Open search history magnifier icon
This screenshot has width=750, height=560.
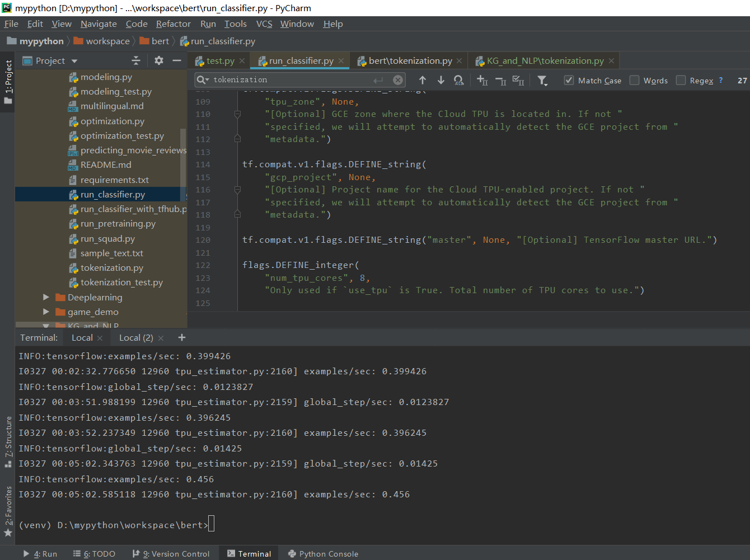pyautogui.click(x=203, y=79)
